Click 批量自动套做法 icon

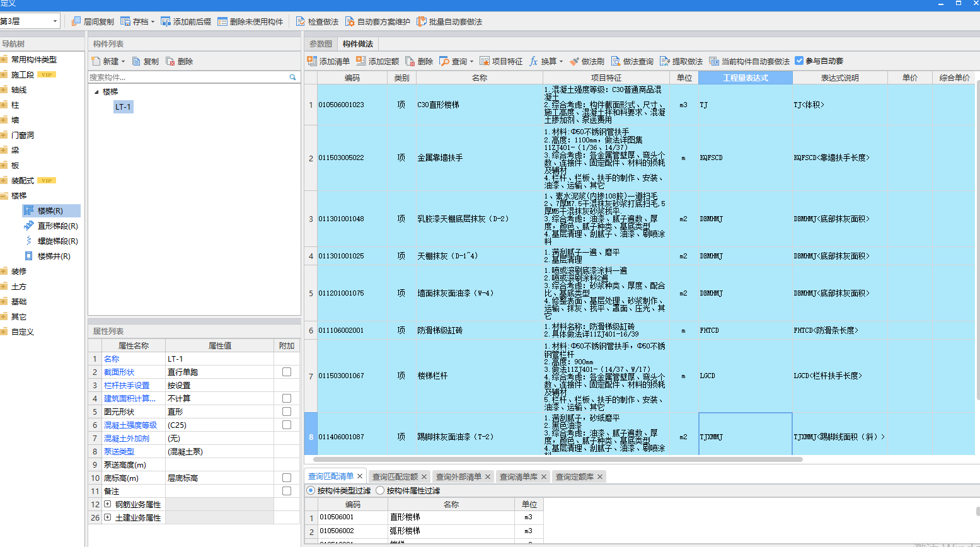[422, 21]
